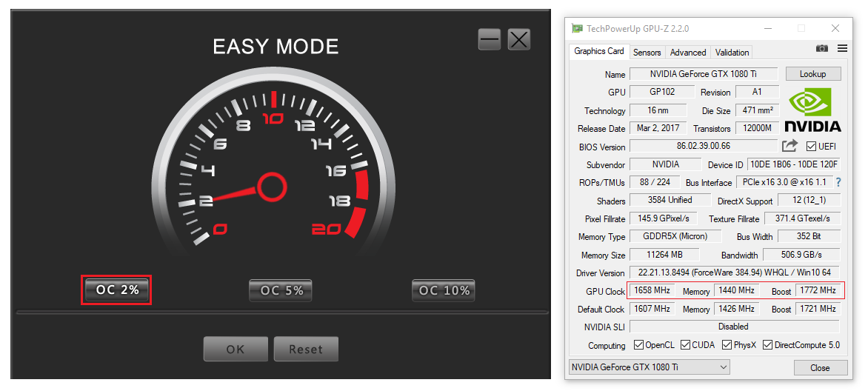Select the OC 10% preset
The width and height of the screenshot is (868, 391).
pos(444,290)
